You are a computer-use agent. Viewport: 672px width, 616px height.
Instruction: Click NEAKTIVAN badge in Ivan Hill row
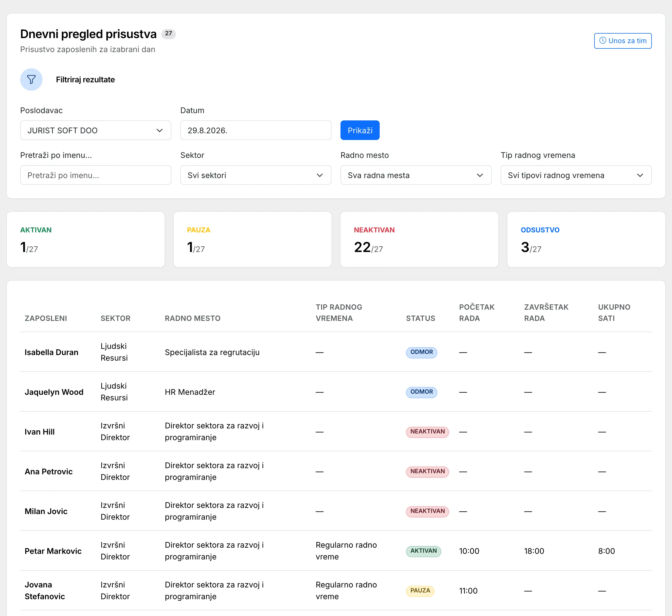pyautogui.click(x=427, y=432)
